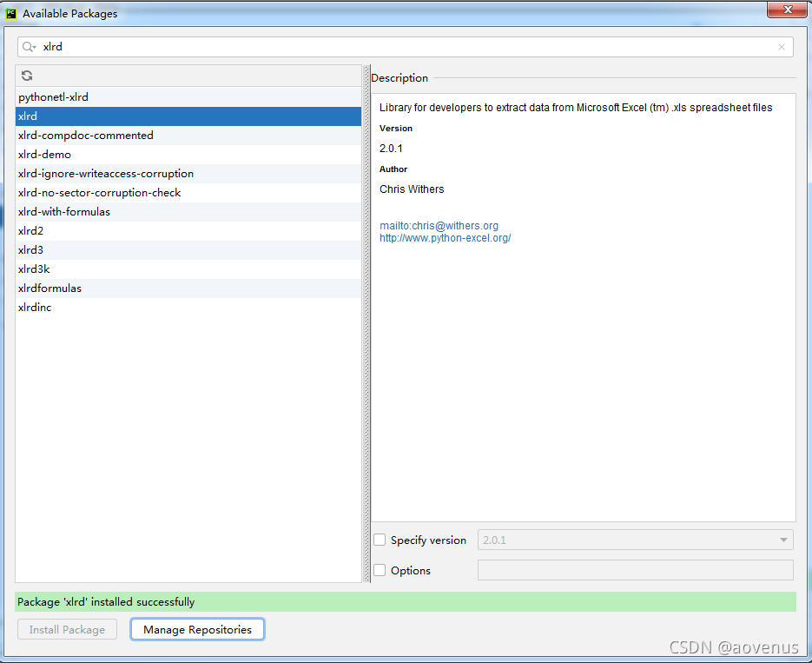The image size is (812, 663).
Task: Clear the search field with X icon
Action: [782, 47]
